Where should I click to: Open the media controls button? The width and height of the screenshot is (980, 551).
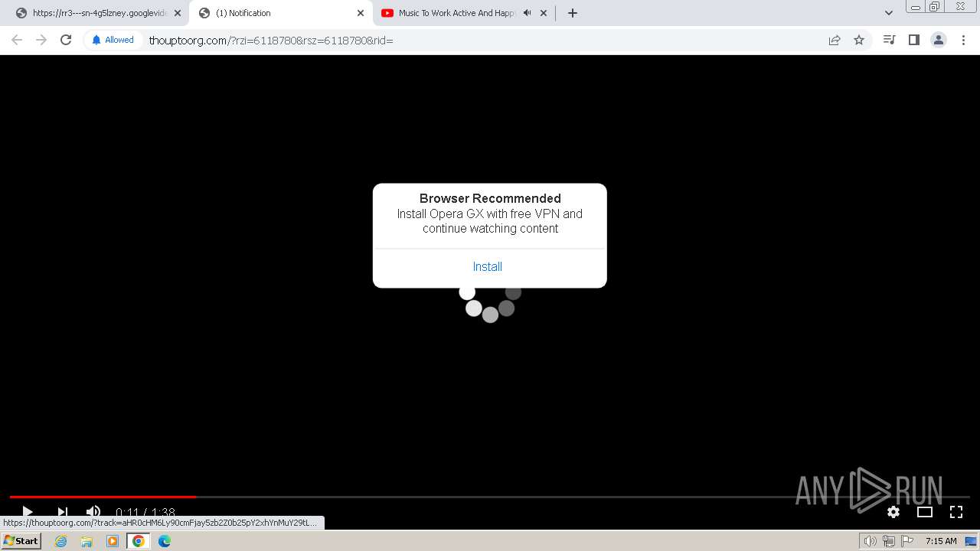tap(889, 40)
